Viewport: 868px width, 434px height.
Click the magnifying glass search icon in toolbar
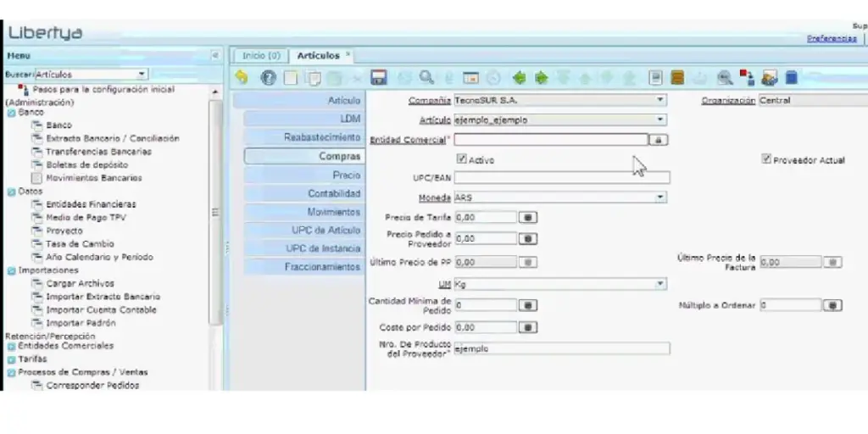[x=426, y=78]
